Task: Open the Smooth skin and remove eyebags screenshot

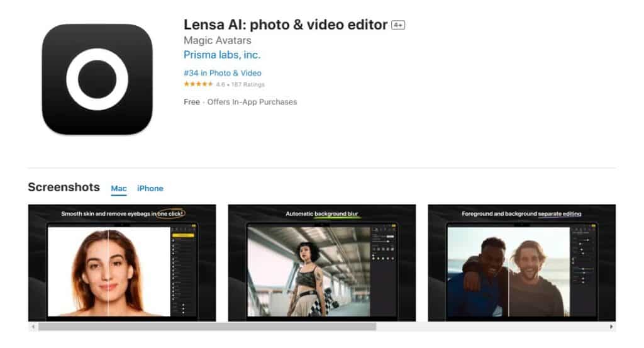Action: 122,263
